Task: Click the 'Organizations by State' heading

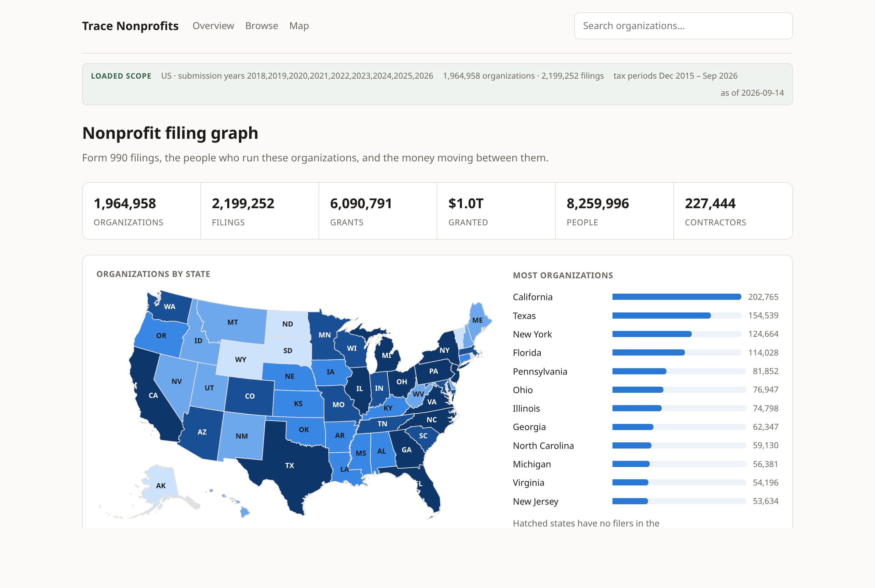Action: click(x=153, y=274)
